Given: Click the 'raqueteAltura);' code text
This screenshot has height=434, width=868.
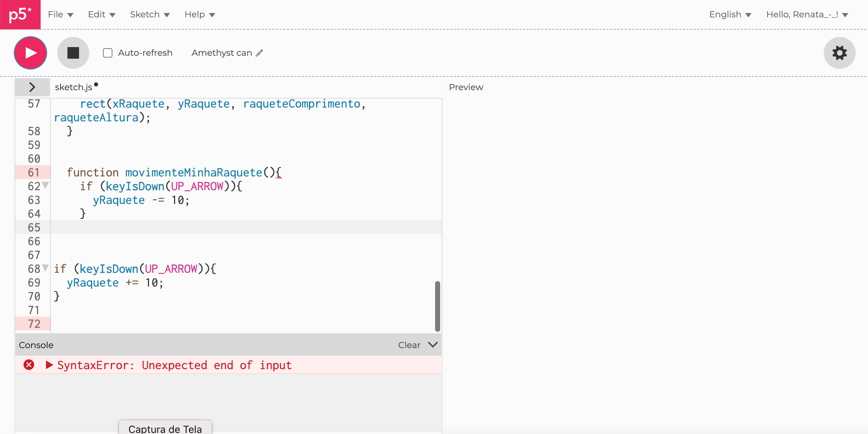Looking at the screenshot, I should click(102, 118).
